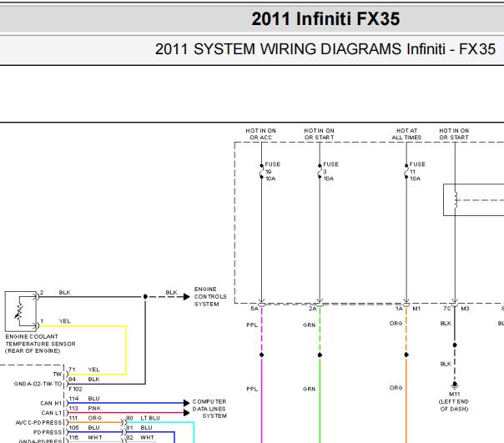Click the "YEL" label at sensor pin 1
The width and height of the screenshot is (504, 443).
(64, 321)
